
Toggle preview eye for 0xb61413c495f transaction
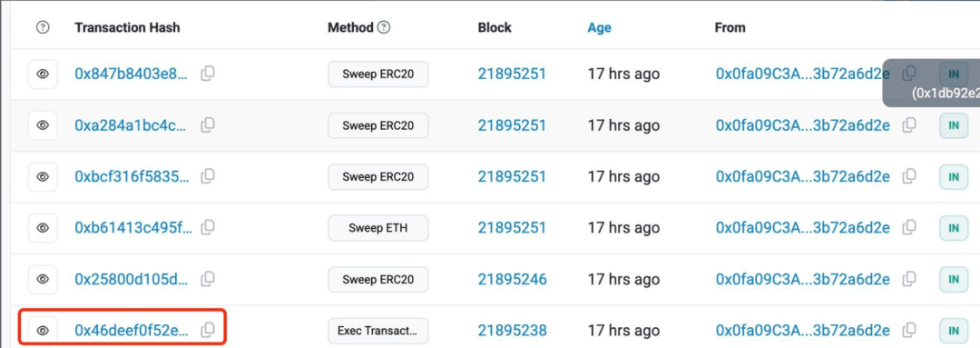pos(43,228)
